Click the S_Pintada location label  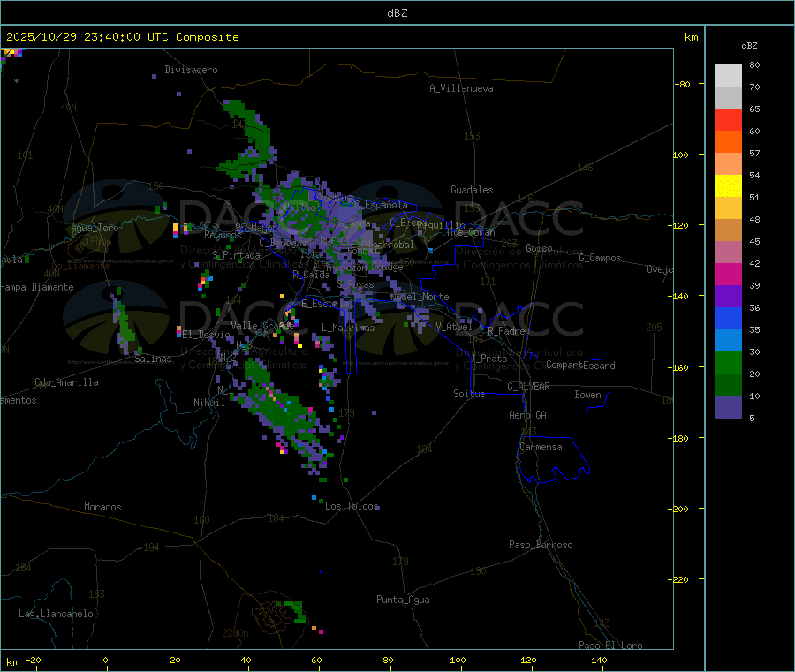pos(236,255)
